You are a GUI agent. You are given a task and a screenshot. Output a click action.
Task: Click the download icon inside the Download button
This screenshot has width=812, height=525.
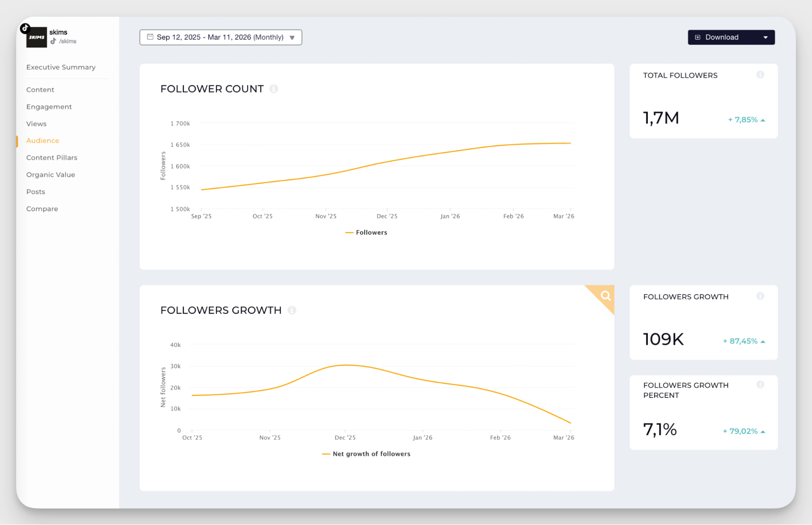tap(697, 37)
